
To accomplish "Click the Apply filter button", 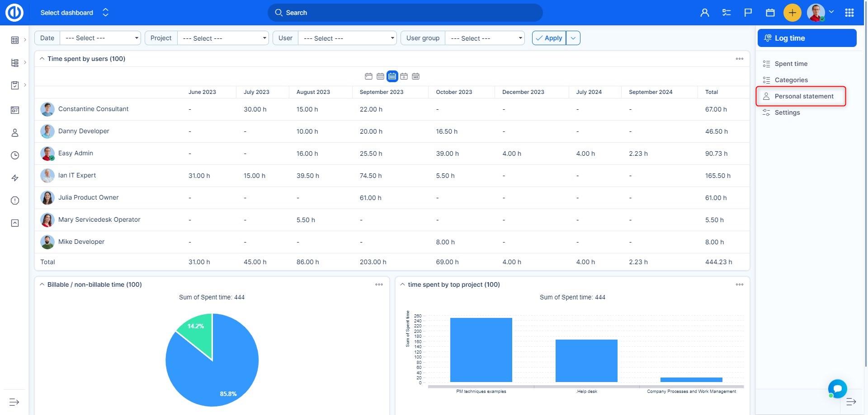I will tap(549, 38).
